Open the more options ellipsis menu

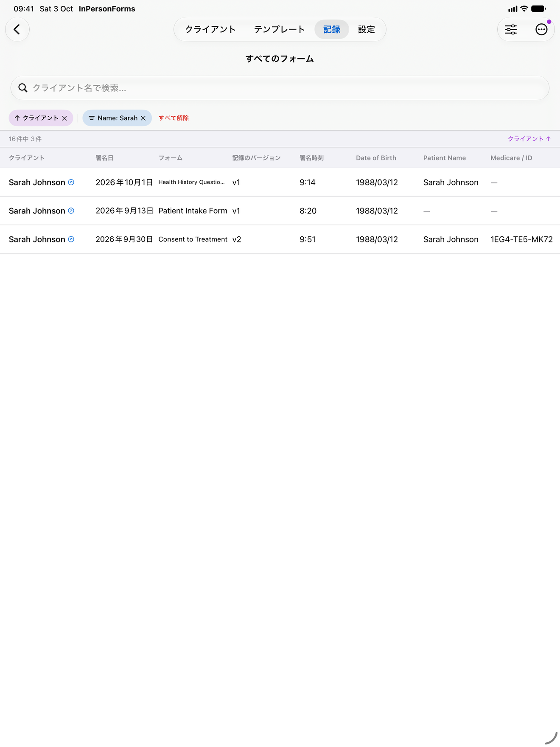(541, 29)
